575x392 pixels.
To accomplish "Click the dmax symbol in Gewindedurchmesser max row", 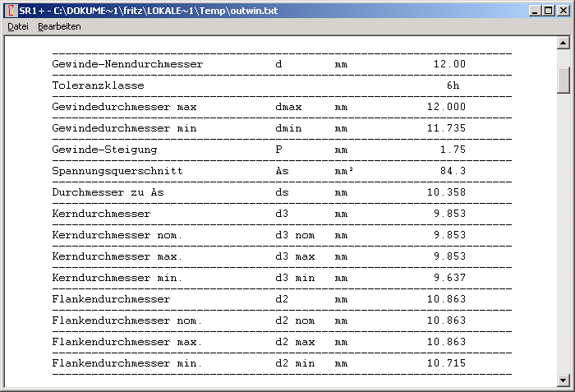I will coord(288,107).
